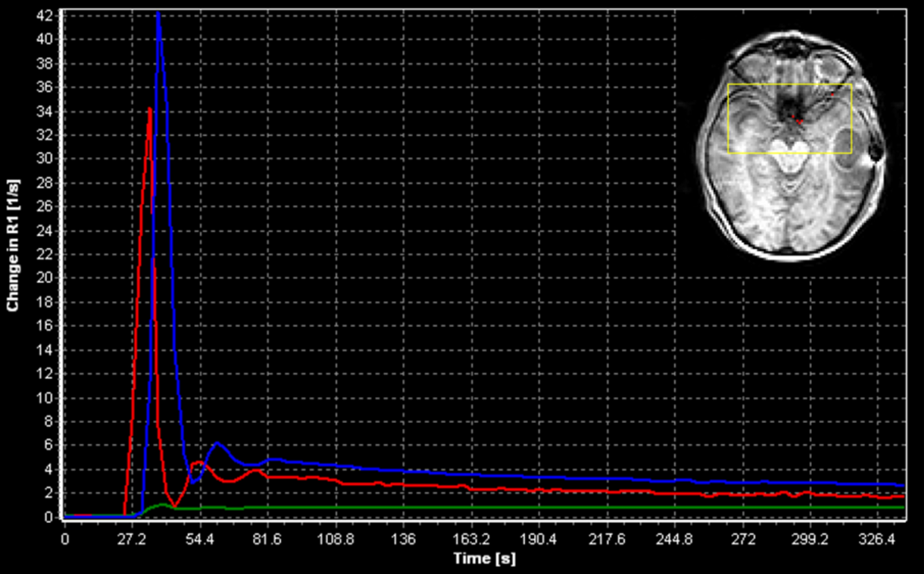Screen dimensions: 924x574
Task: Click the "299.2" time axis label
Action: point(810,540)
